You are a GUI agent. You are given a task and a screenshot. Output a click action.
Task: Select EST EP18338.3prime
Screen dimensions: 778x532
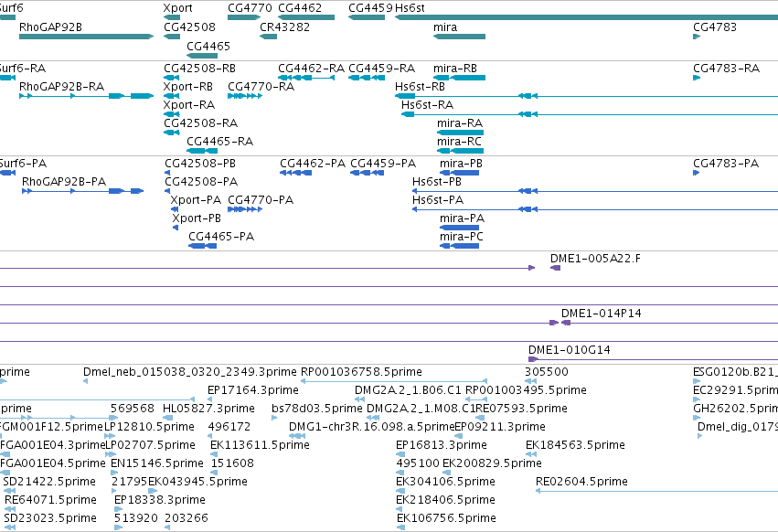pos(119,509)
